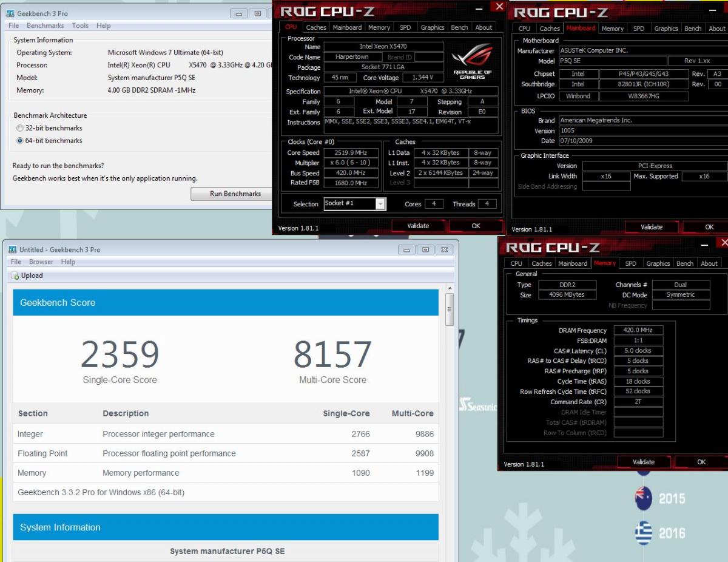Viewport: 728px width, 562px height.
Task: Click the Australia flag icon next to 2015
Action: click(643, 498)
